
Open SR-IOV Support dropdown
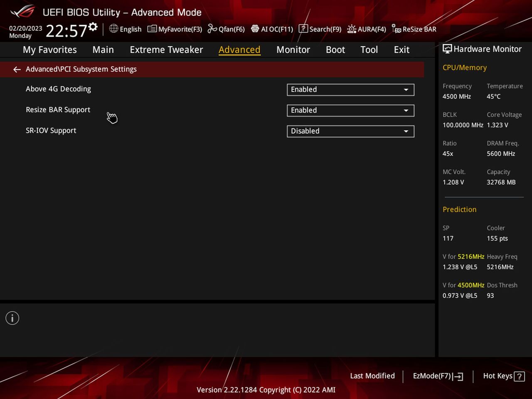(350, 131)
